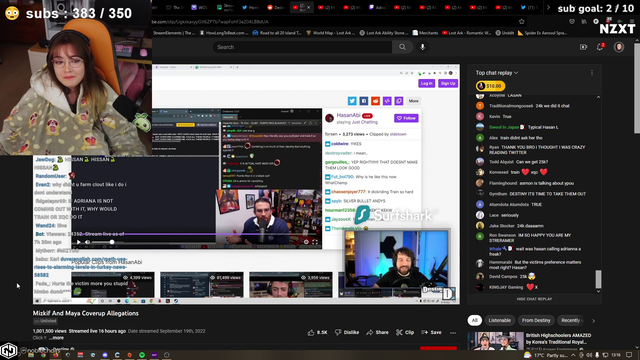
Task: Click into the YouTube Search field
Action: pyautogui.click(x=302, y=47)
